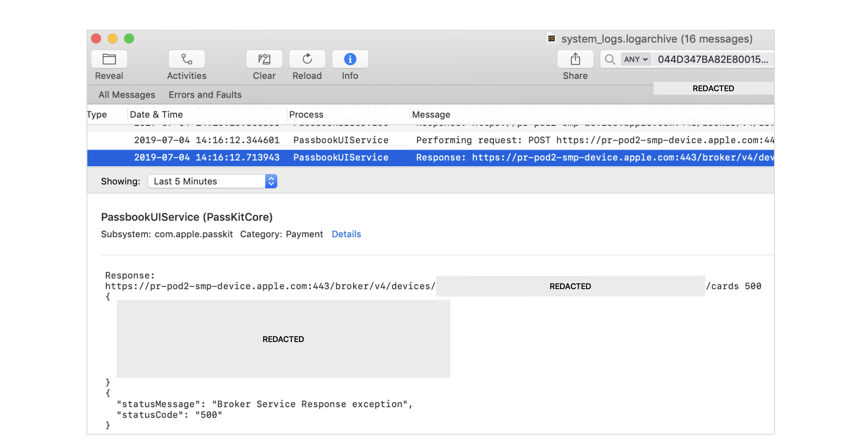Open the ANY search filter dropdown
This screenshot has width=868, height=446.
click(636, 59)
